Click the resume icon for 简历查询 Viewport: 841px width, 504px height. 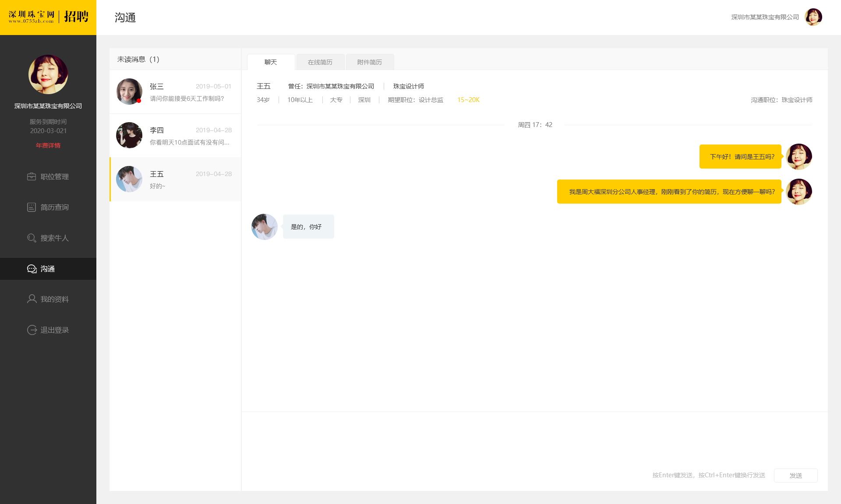32,207
